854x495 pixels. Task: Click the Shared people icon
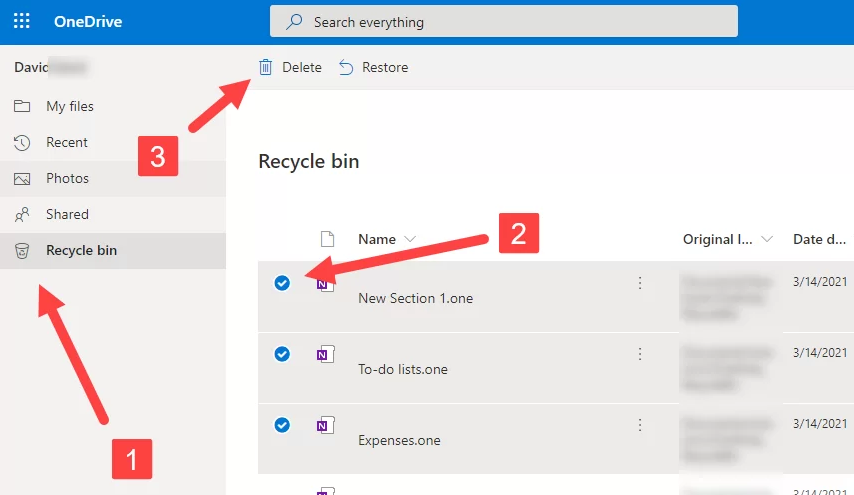[22, 215]
